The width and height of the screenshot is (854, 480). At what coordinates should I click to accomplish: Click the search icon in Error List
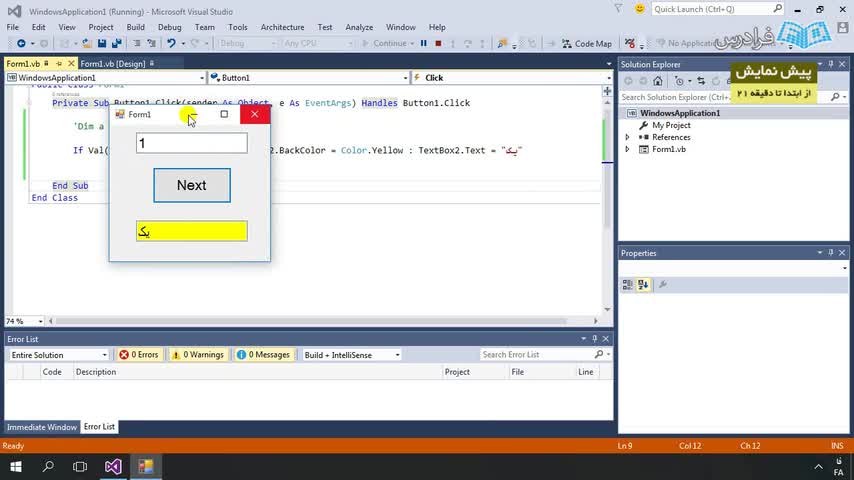click(599, 355)
